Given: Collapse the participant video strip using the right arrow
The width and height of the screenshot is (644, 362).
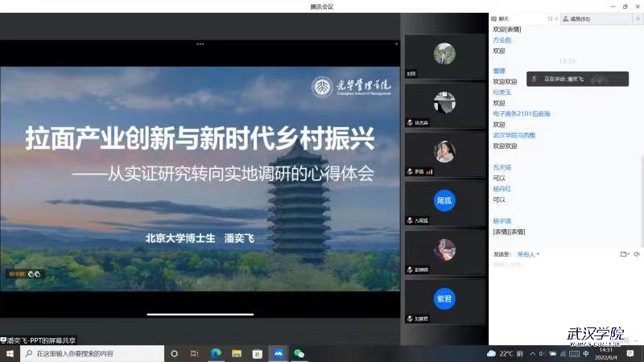Looking at the screenshot, I should (x=396, y=43).
